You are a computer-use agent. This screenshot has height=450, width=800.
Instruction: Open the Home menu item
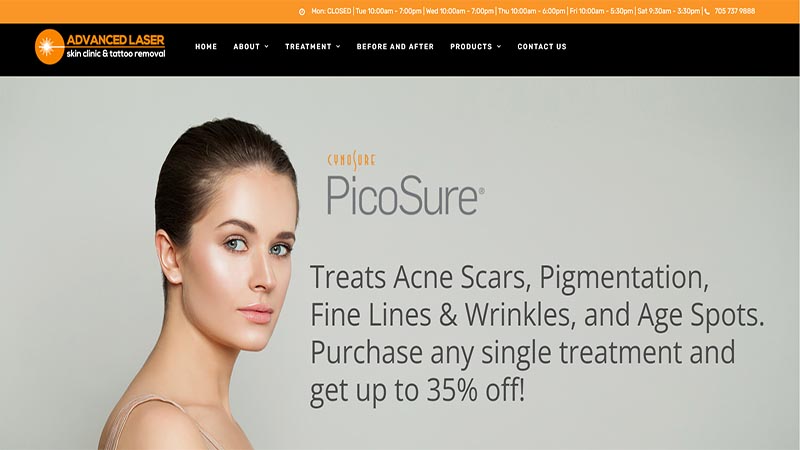[206, 46]
